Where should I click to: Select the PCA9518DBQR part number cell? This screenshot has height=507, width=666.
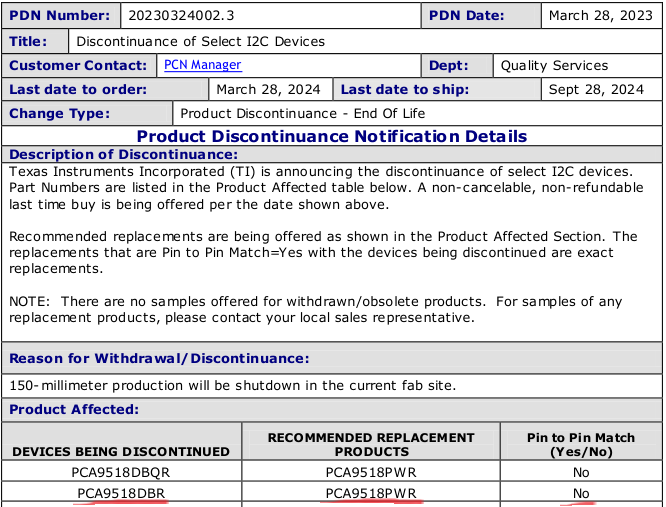click(x=121, y=472)
